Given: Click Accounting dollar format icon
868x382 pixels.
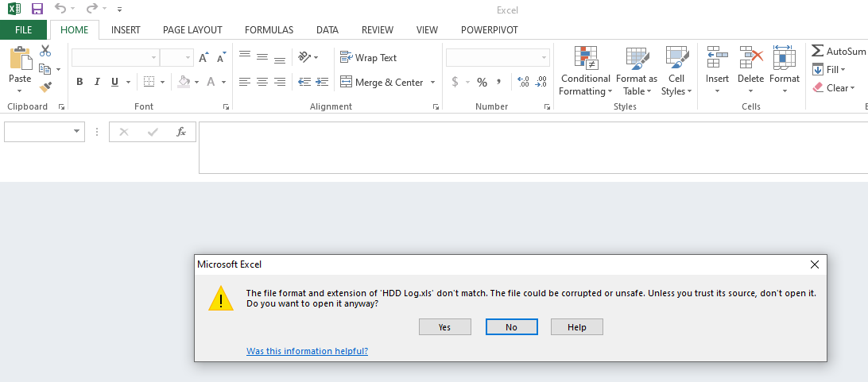Looking at the screenshot, I should point(455,82).
